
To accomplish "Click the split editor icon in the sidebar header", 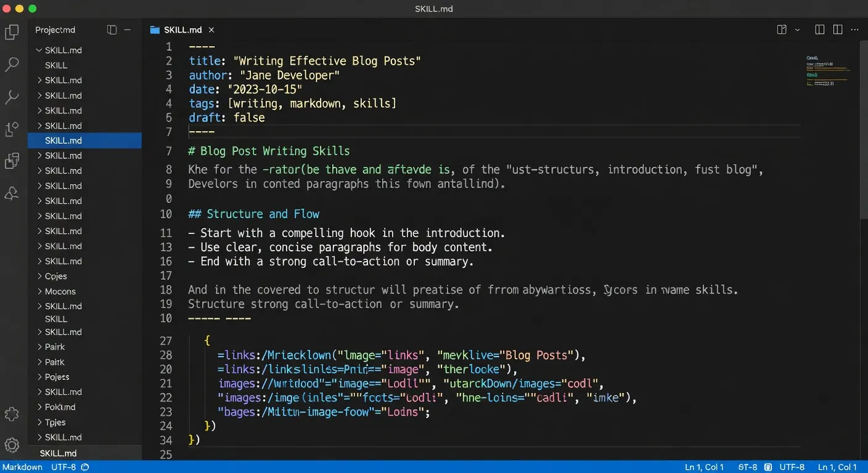I will point(112,29).
